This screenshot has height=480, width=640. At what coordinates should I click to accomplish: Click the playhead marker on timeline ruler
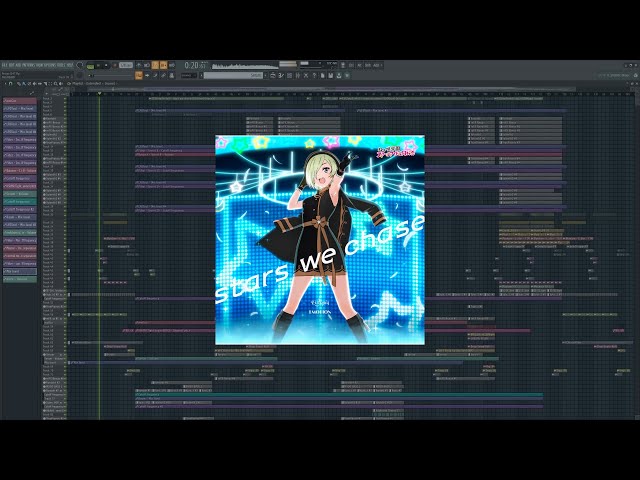click(99, 93)
